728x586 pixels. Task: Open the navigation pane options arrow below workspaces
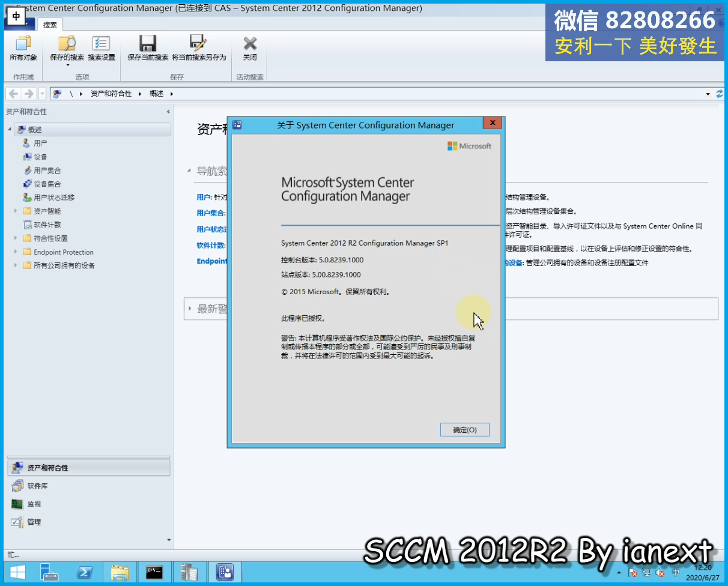pyautogui.click(x=168, y=540)
